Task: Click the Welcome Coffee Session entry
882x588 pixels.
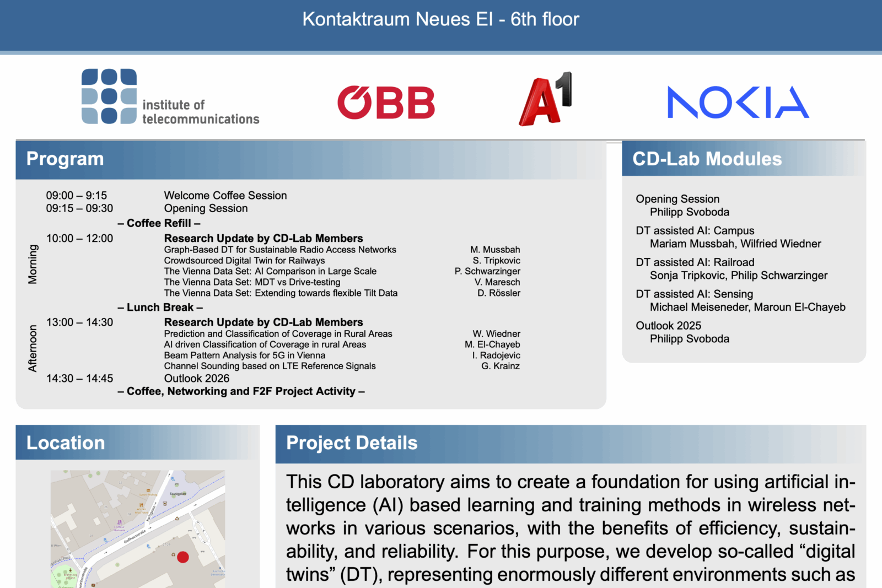Action: click(x=225, y=196)
